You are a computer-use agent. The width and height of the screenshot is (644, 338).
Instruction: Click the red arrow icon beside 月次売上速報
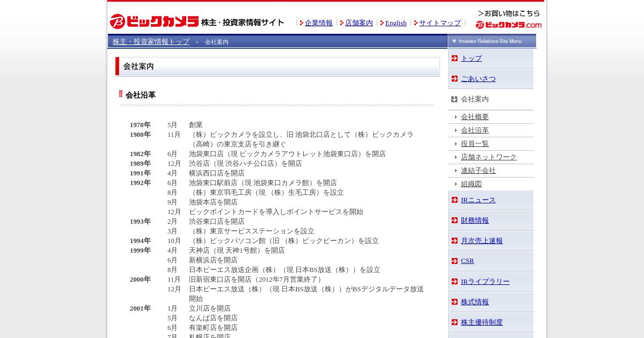point(455,241)
